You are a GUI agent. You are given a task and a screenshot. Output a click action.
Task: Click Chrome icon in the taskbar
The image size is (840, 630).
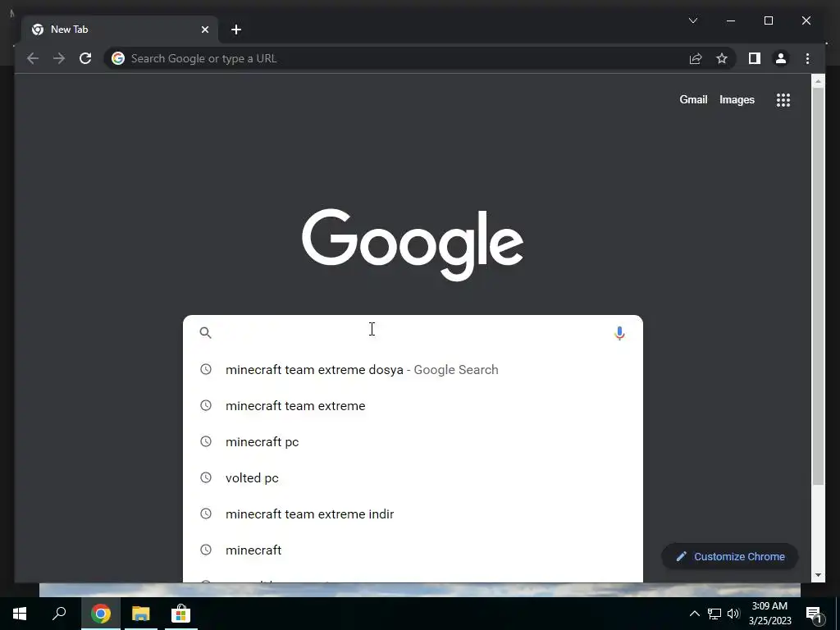pos(101,614)
